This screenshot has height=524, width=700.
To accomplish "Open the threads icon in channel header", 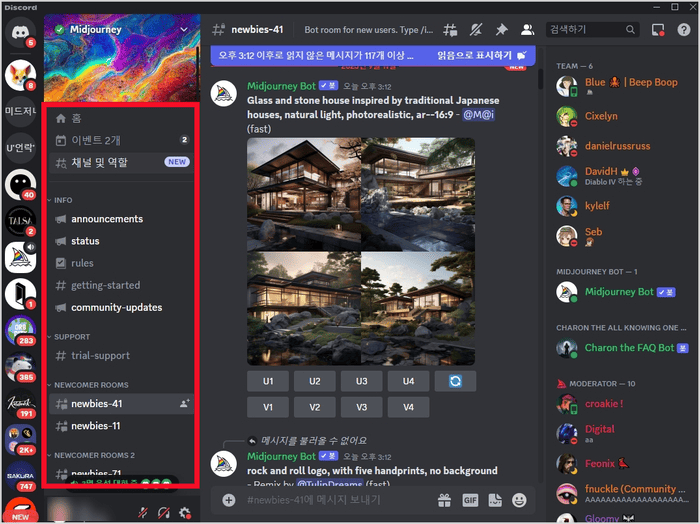I will 450,30.
